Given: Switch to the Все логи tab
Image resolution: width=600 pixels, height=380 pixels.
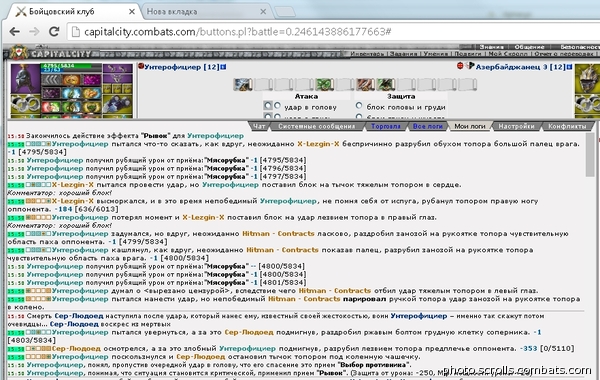Looking at the screenshot, I should point(427,126).
